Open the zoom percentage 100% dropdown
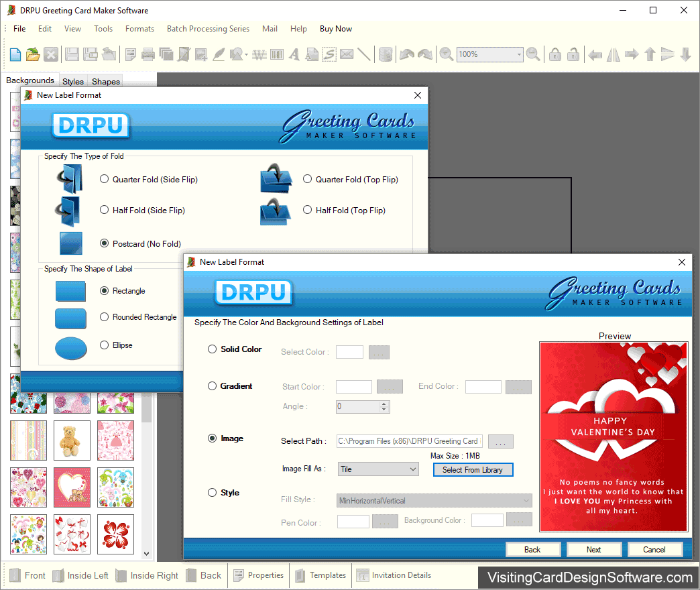 pyautogui.click(x=519, y=54)
